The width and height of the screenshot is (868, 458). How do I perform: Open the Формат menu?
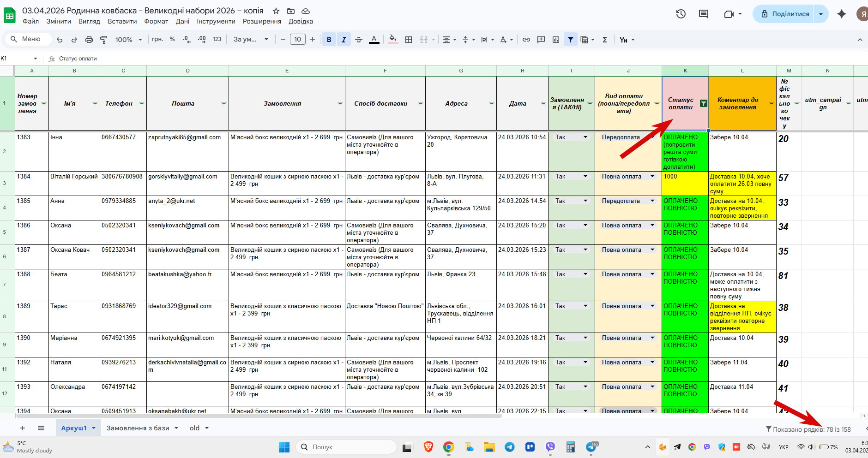click(x=156, y=21)
